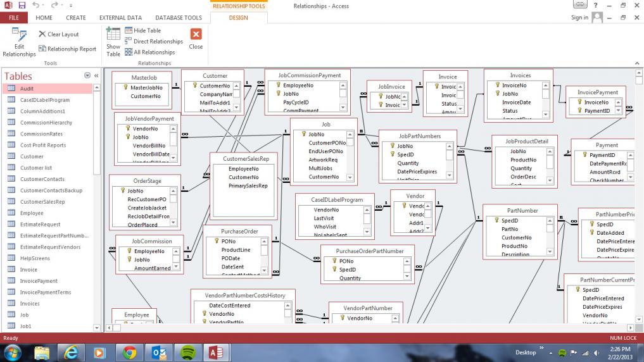
Task: Click DatePriceExpires in JobPartNumbers table
Action: click(417, 172)
